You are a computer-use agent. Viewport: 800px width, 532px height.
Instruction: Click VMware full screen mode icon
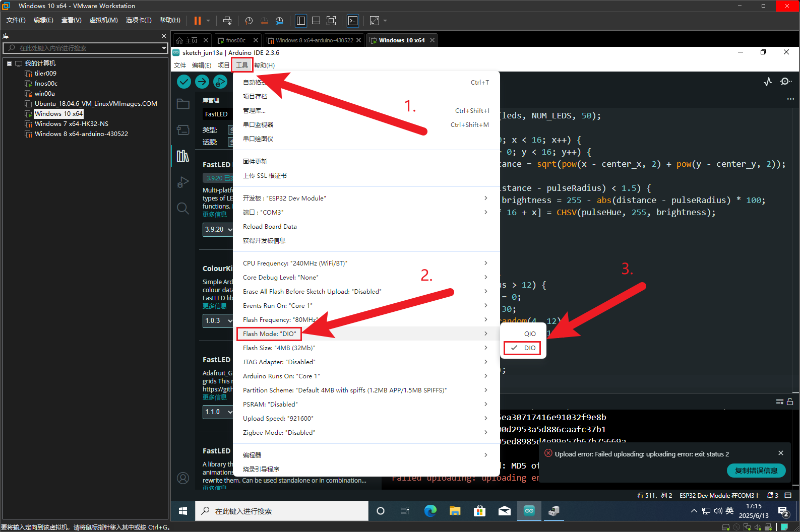tap(331, 21)
